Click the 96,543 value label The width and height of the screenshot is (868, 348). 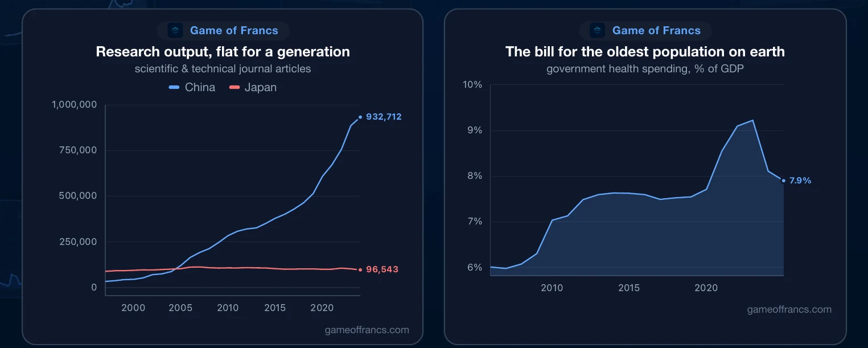tap(382, 269)
